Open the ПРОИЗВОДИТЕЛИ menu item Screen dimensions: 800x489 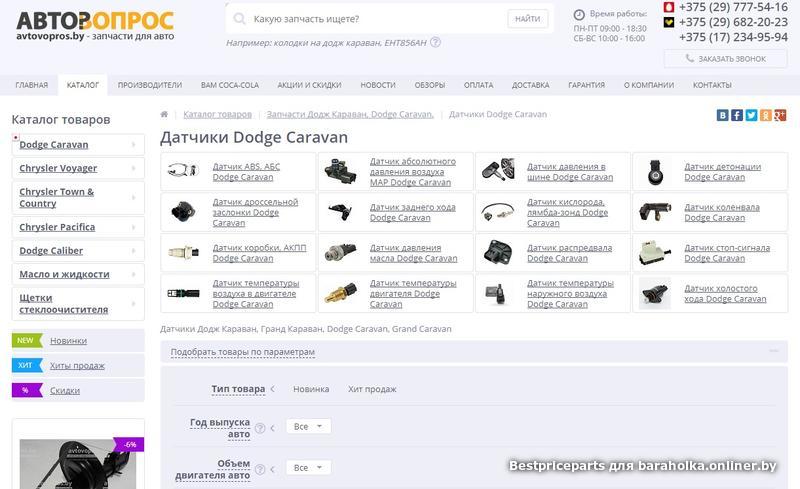pyautogui.click(x=149, y=85)
